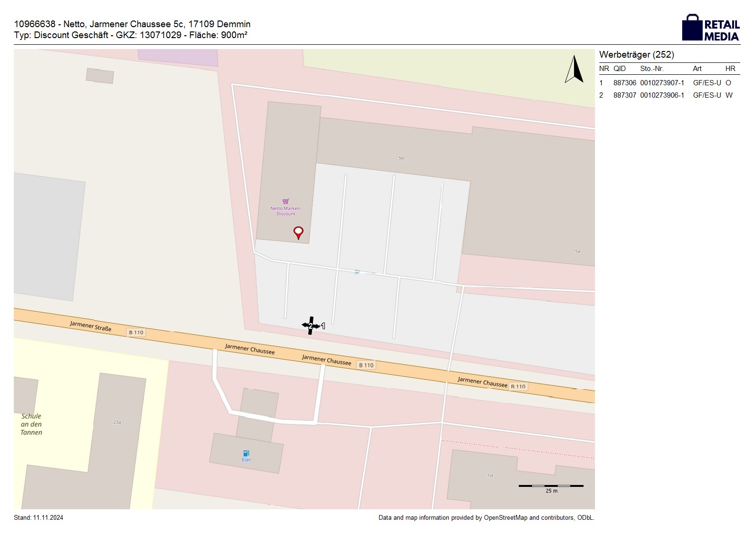Click the 25 m scale bar
Screen dimensions: 756x535
(x=551, y=486)
